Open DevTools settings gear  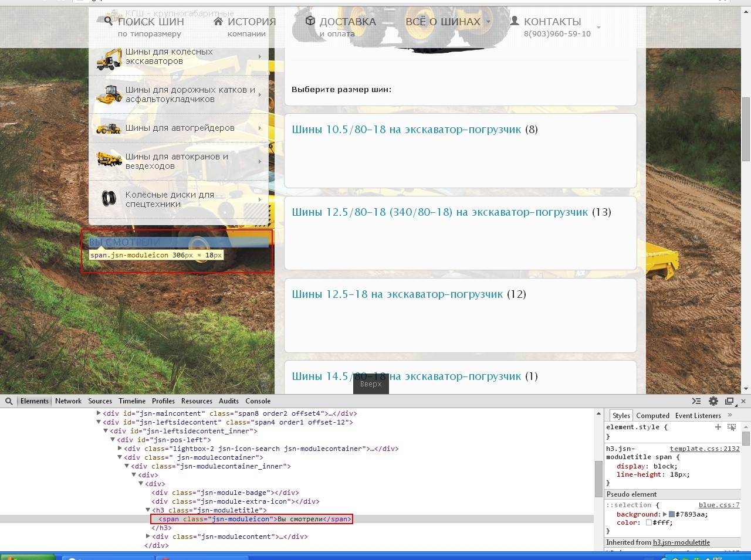(x=713, y=401)
